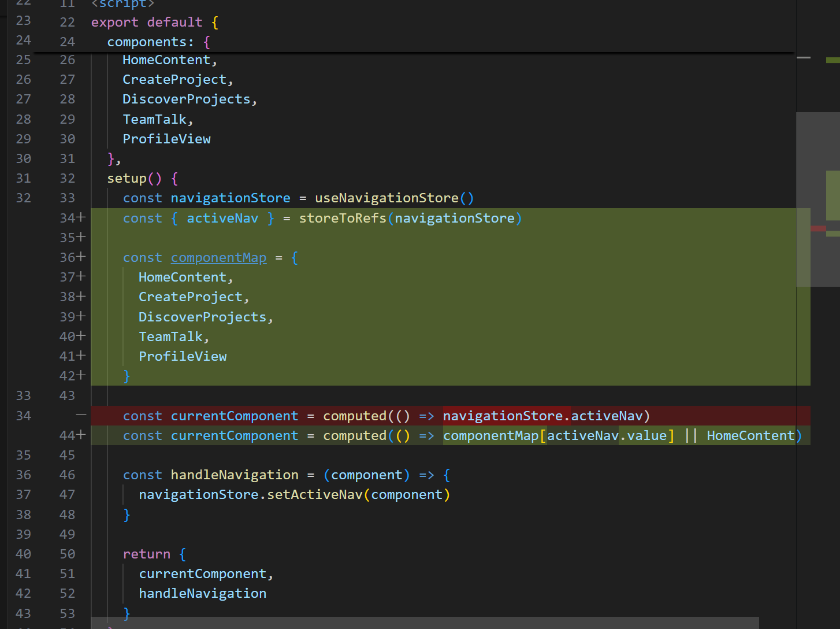This screenshot has height=629, width=840.
Task: Click 'CreateProject,' on added line 38
Action: 194,297
